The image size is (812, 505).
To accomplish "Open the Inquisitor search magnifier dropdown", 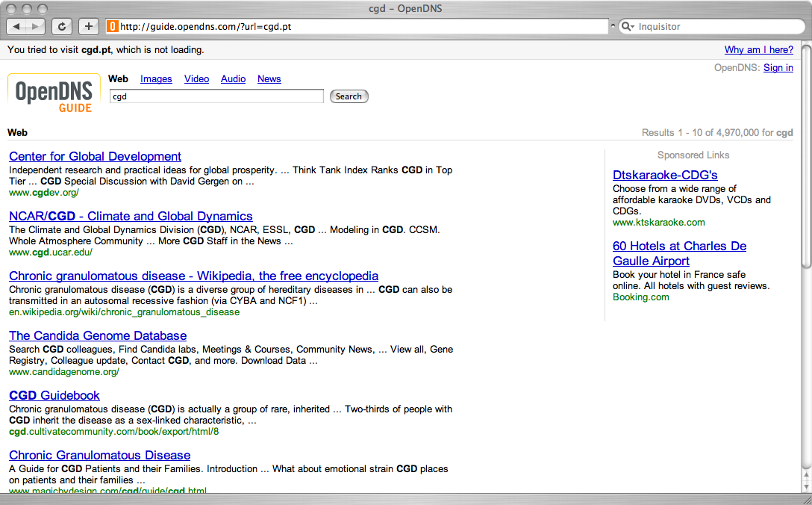I will point(627,26).
